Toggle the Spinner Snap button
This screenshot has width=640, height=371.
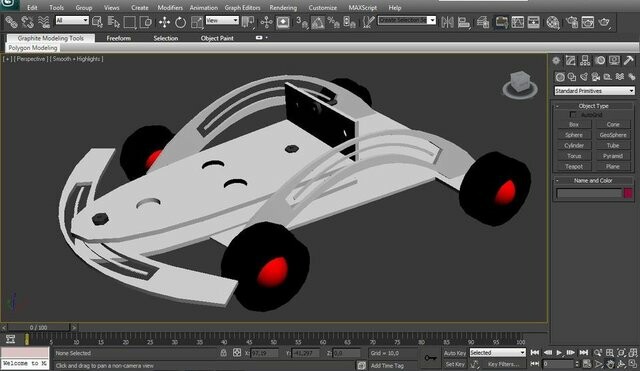click(x=349, y=22)
